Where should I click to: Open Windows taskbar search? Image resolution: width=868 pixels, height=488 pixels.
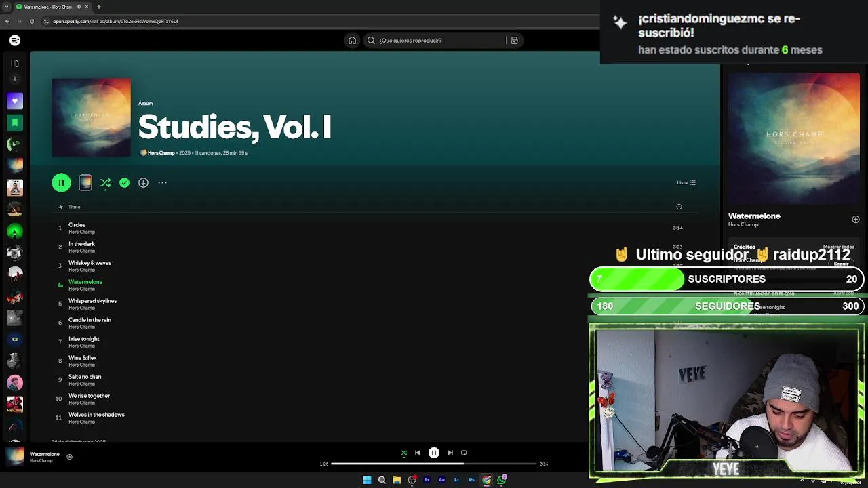382,480
